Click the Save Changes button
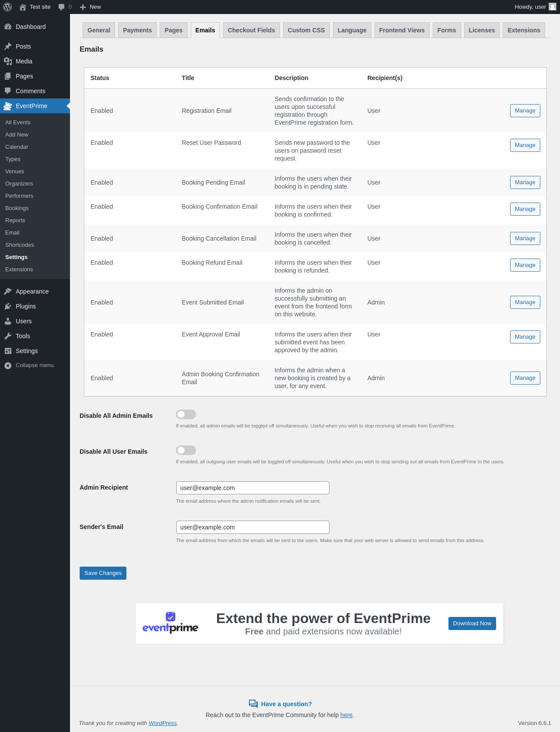The width and height of the screenshot is (560, 732). point(103,573)
